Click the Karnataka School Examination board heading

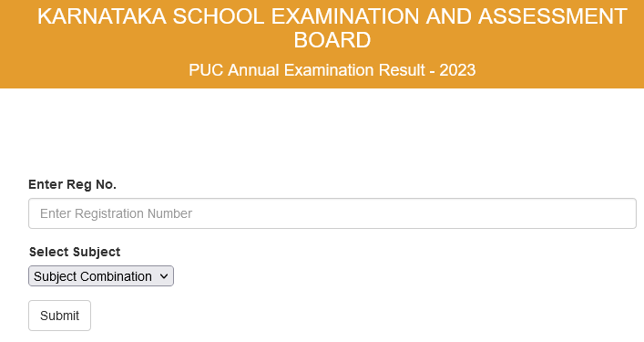click(332, 28)
